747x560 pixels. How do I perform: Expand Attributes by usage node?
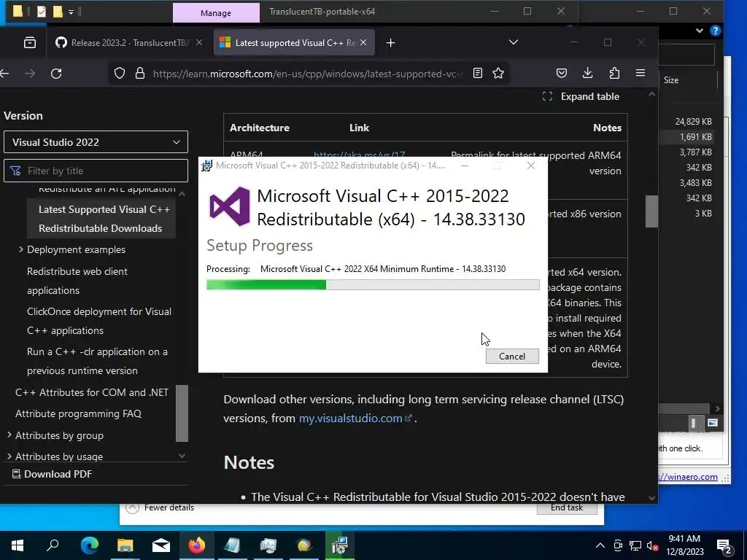click(x=9, y=456)
